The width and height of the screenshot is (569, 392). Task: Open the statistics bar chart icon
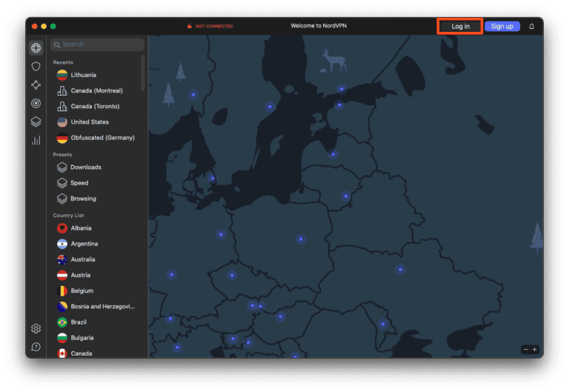click(36, 140)
